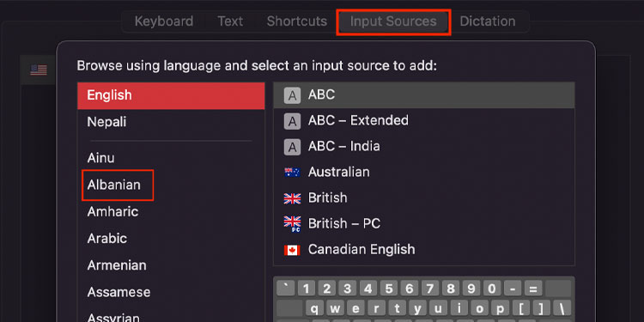Click the Australian flag icon

click(292, 173)
